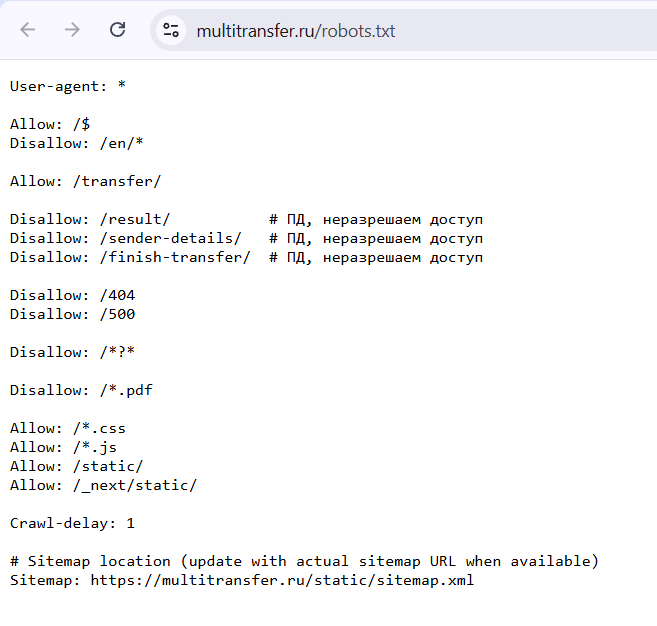Screen dimensions: 657x626
Task: Click the 'Disallow: /404' line
Action: pos(72,295)
